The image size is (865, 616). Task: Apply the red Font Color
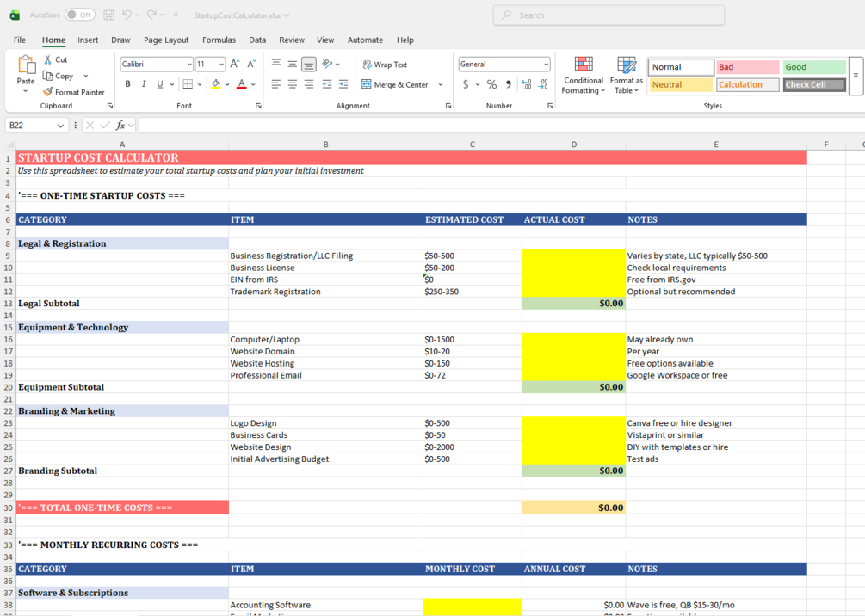click(x=242, y=83)
